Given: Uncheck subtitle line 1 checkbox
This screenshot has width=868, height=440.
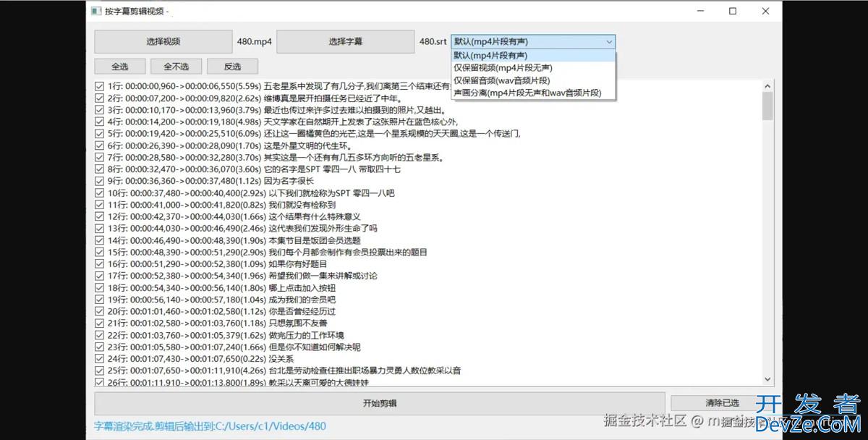Looking at the screenshot, I should coord(100,86).
